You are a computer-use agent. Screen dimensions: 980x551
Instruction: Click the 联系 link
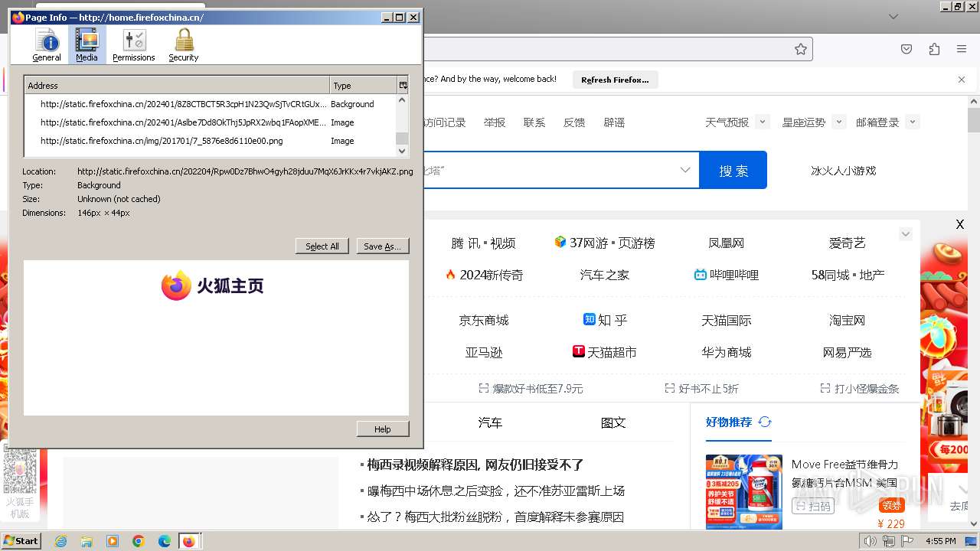(x=534, y=122)
